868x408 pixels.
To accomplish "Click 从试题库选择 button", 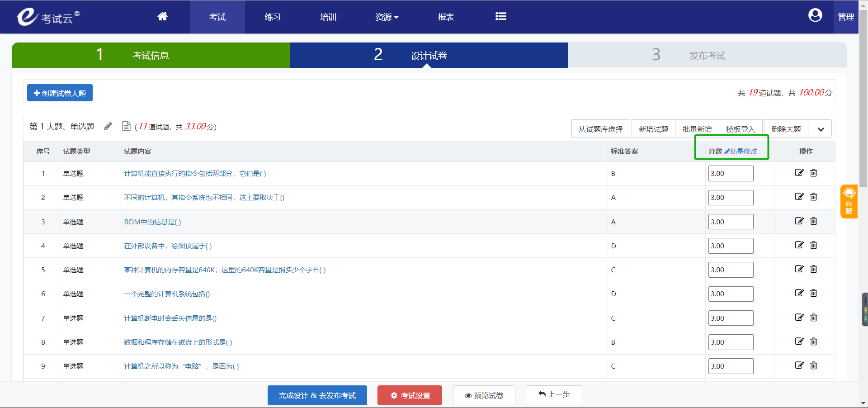I will click(601, 129).
